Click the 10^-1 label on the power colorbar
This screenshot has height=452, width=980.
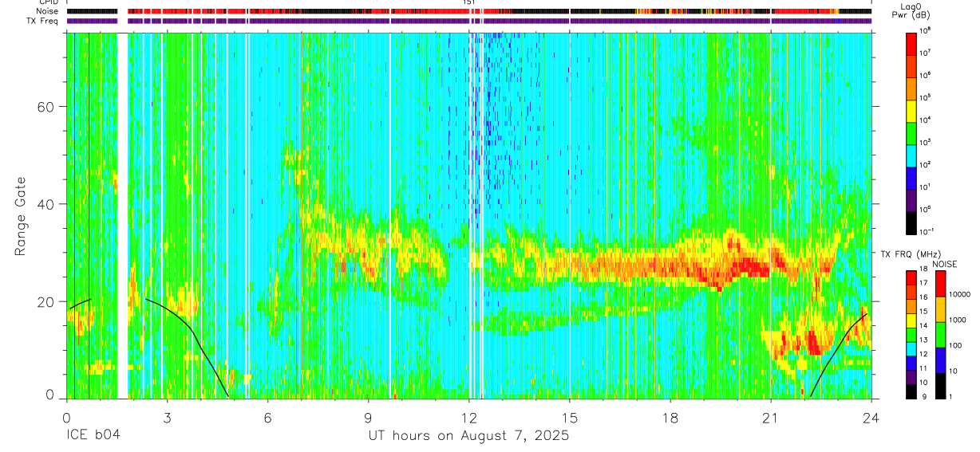point(928,231)
